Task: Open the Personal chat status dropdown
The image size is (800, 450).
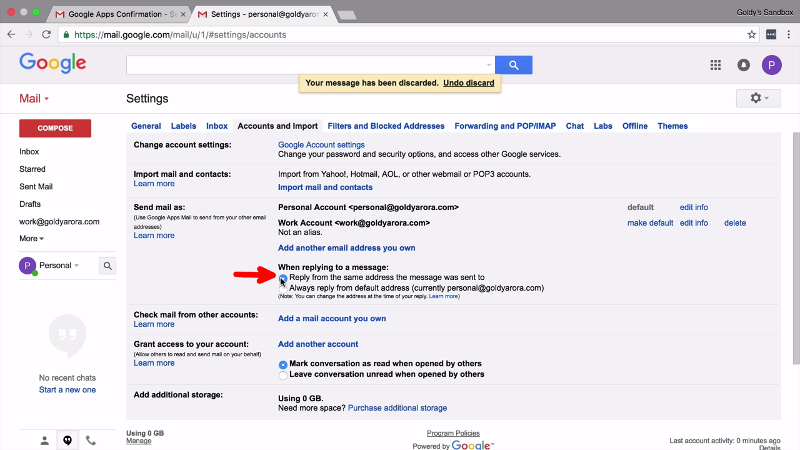Action: point(59,265)
